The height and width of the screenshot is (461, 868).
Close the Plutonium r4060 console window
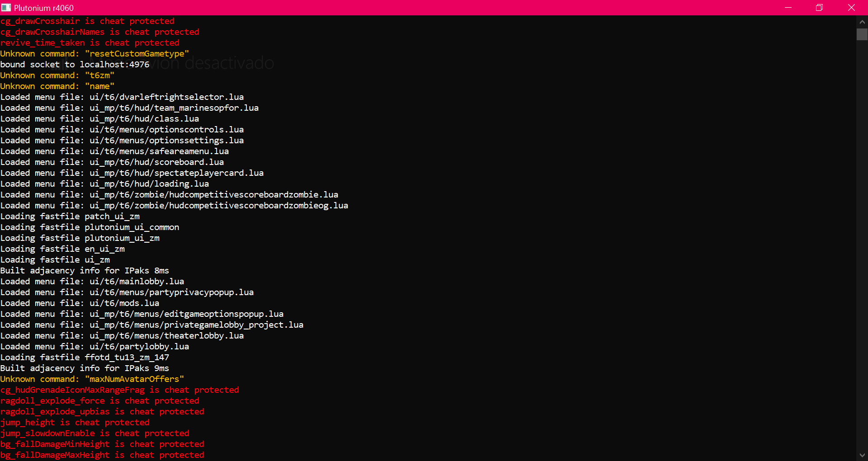[851, 8]
